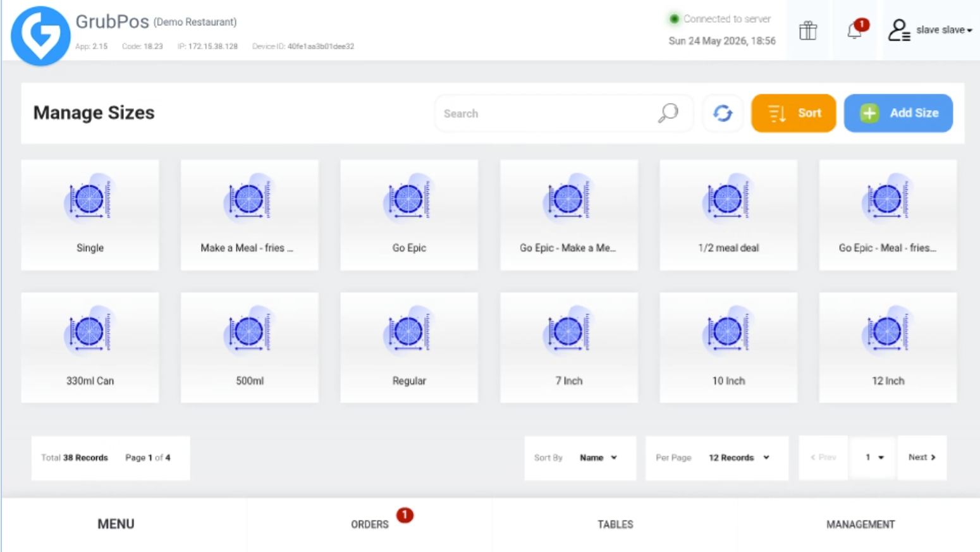Click the orange Sort button
This screenshot has height=552, width=980.
[793, 113]
